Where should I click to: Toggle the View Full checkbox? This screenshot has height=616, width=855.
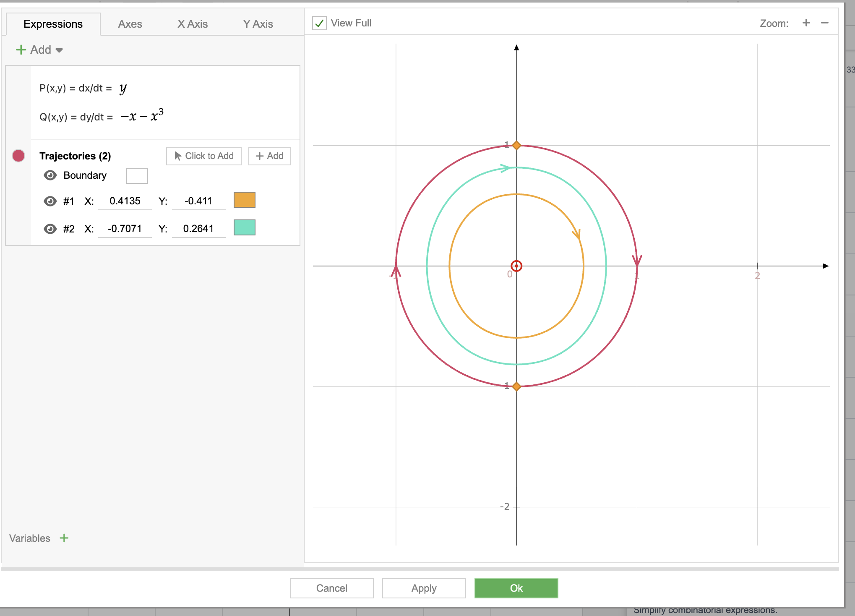[x=320, y=23]
